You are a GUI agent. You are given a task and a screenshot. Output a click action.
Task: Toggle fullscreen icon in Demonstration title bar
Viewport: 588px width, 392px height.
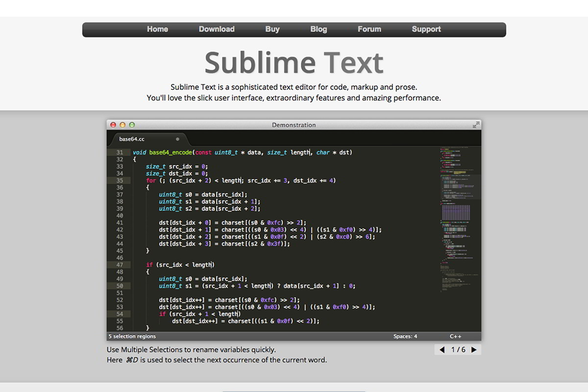tap(476, 125)
